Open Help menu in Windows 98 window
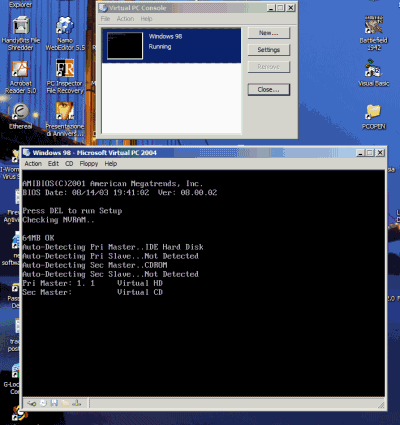Screen dimensions: 400x425 [x=111, y=164]
